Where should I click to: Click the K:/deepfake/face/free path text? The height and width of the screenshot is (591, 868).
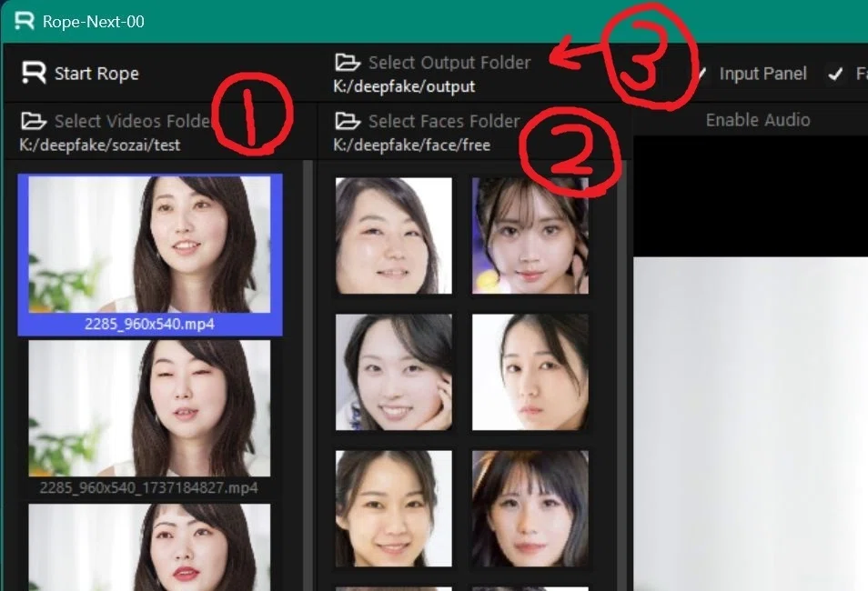coord(412,145)
